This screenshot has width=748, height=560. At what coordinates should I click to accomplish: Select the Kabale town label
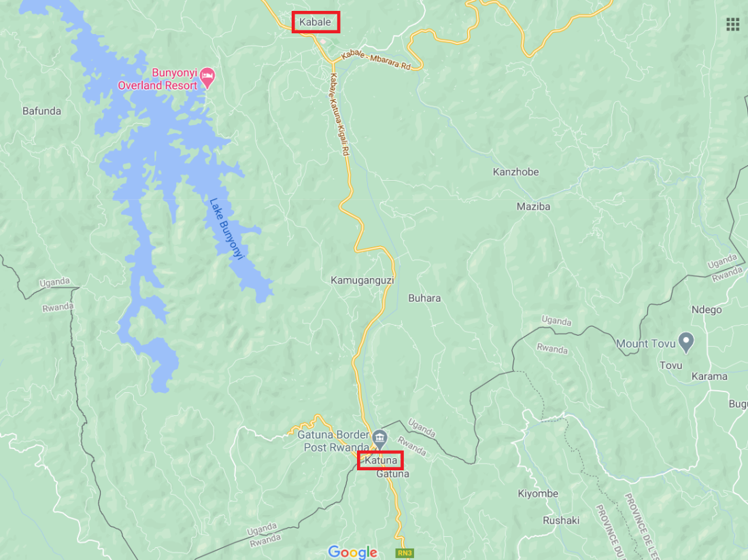pyautogui.click(x=315, y=22)
